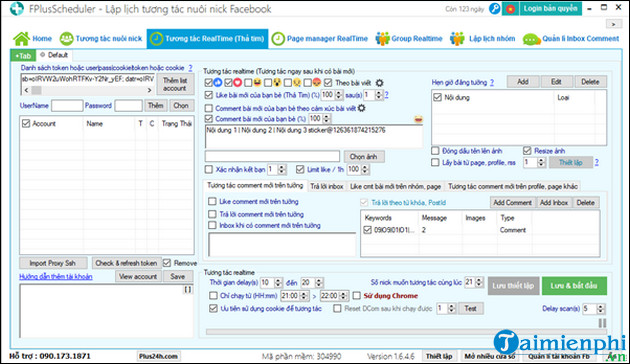Screen dimensions: 630x364
Task: Click the Thiết lập button beside rss option
Action: [571, 162]
